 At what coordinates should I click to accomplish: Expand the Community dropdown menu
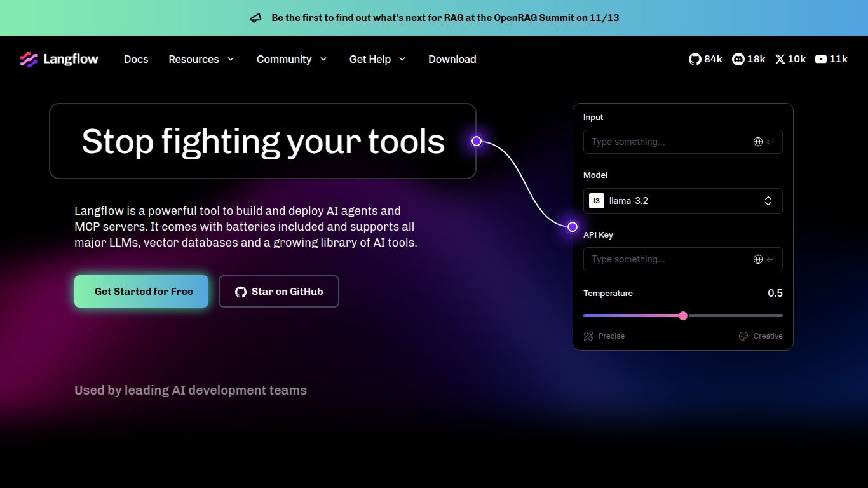291,59
